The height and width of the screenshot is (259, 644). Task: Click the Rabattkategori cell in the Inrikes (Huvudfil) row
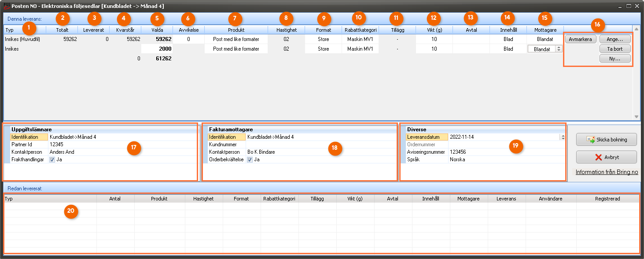pos(360,39)
